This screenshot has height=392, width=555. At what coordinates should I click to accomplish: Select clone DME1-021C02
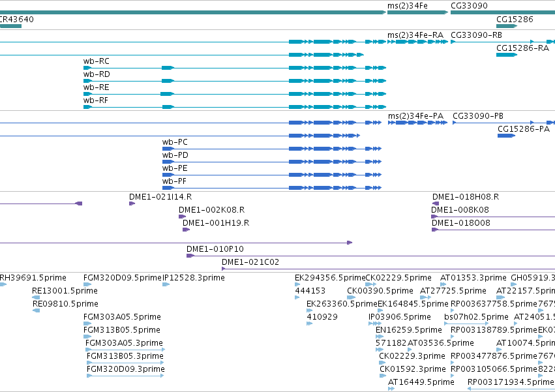(250, 262)
